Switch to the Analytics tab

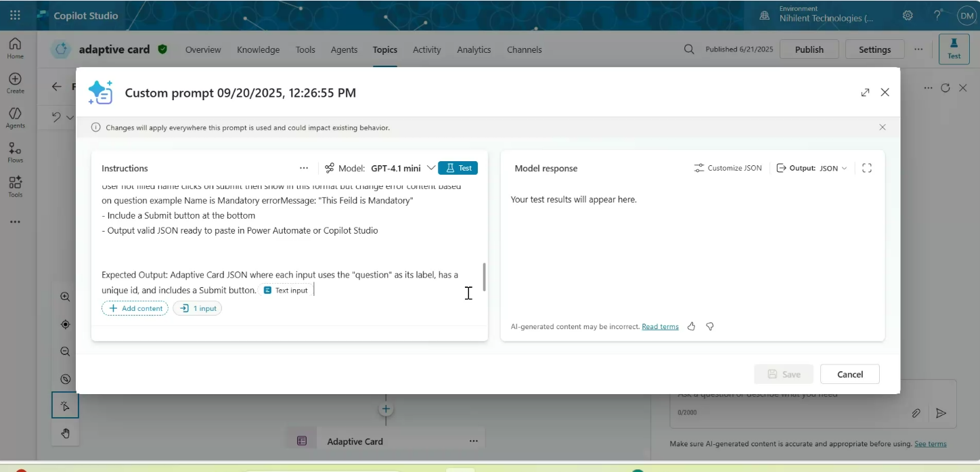tap(474, 49)
